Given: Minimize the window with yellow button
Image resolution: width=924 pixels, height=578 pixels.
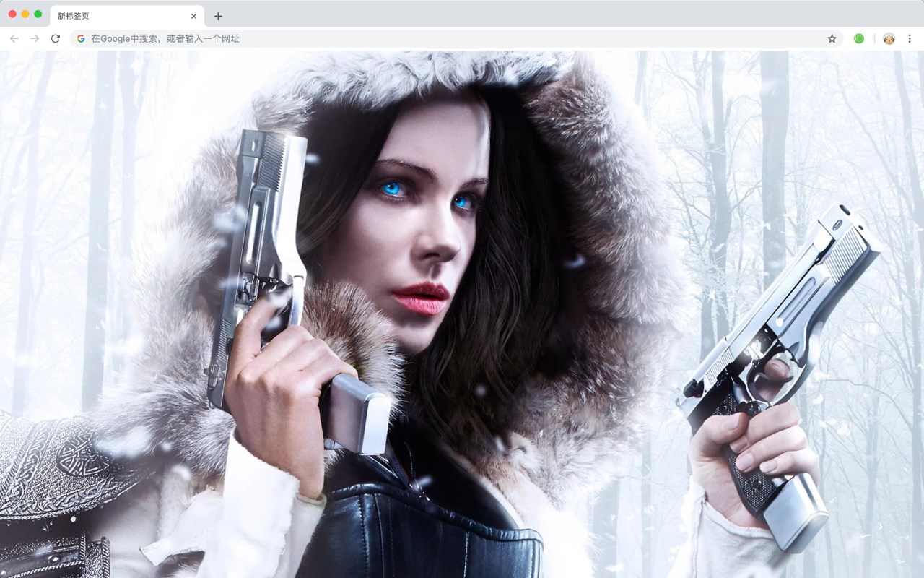Looking at the screenshot, I should [25, 14].
